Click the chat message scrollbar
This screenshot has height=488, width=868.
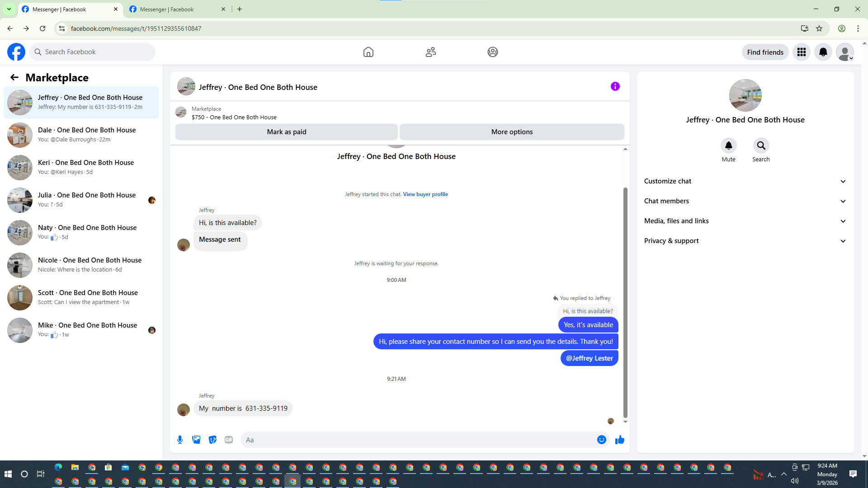pos(625,303)
